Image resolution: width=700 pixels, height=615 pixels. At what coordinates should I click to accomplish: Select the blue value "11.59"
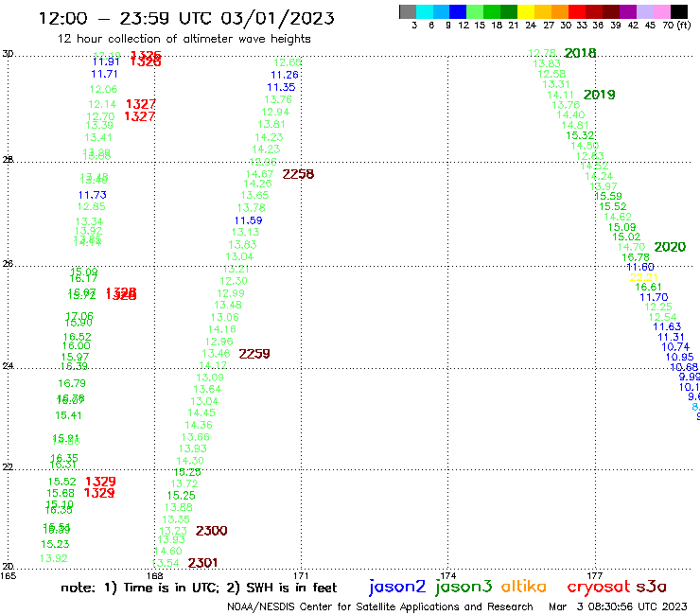pyautogui.click(x=248, y=220)
